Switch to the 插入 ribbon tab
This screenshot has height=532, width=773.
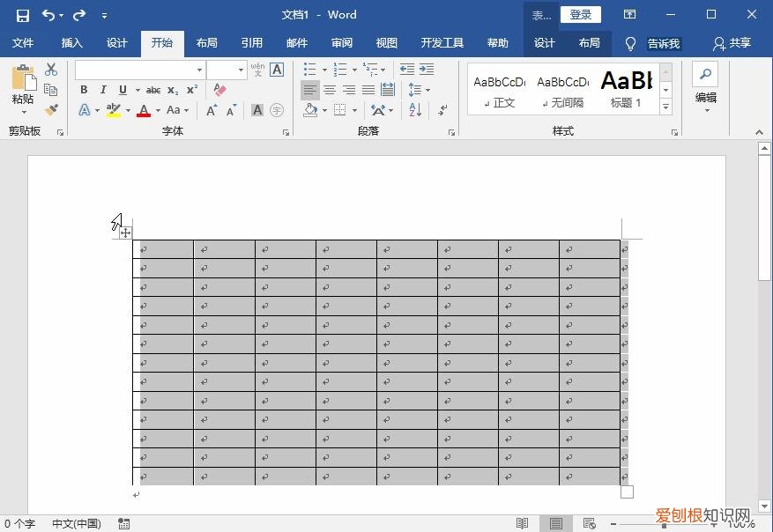[x=71, y=42]
